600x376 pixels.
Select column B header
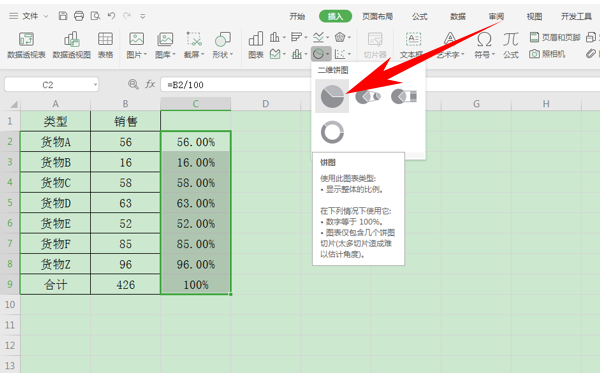(126, 104)
